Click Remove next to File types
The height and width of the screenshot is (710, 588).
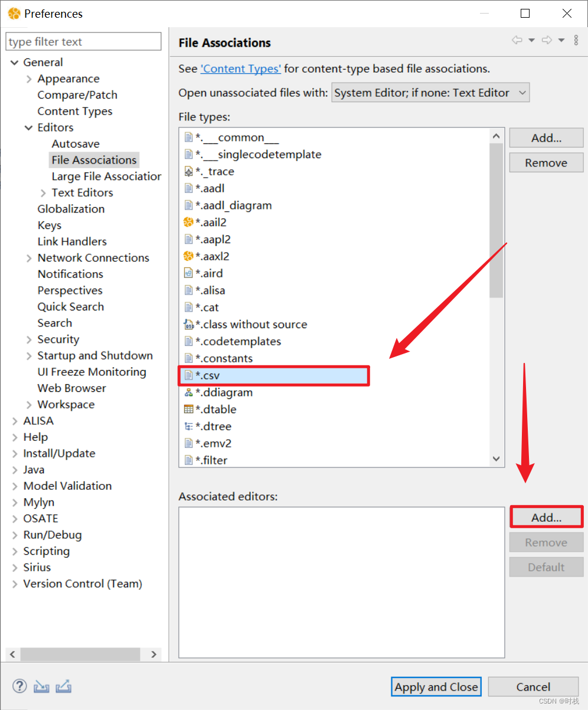pos(546,163)
